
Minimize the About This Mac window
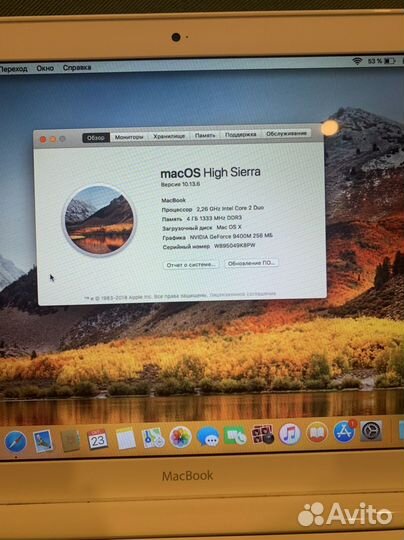coord(53,139)
